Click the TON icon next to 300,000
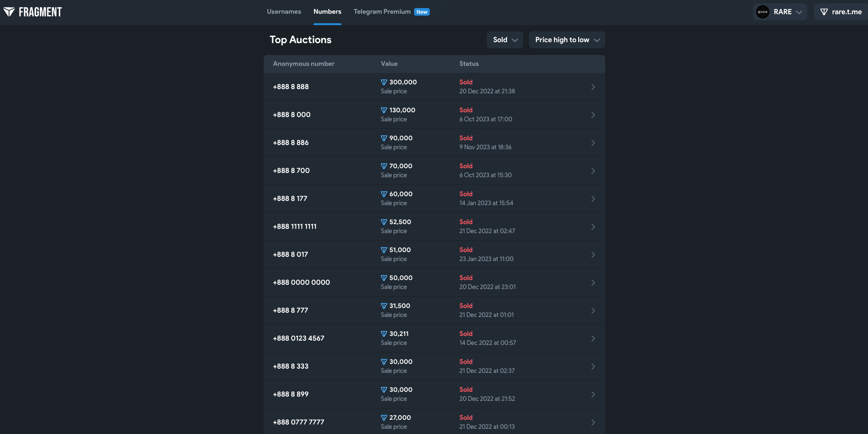This screenshot has height=434, width=868. pos(384,82)
